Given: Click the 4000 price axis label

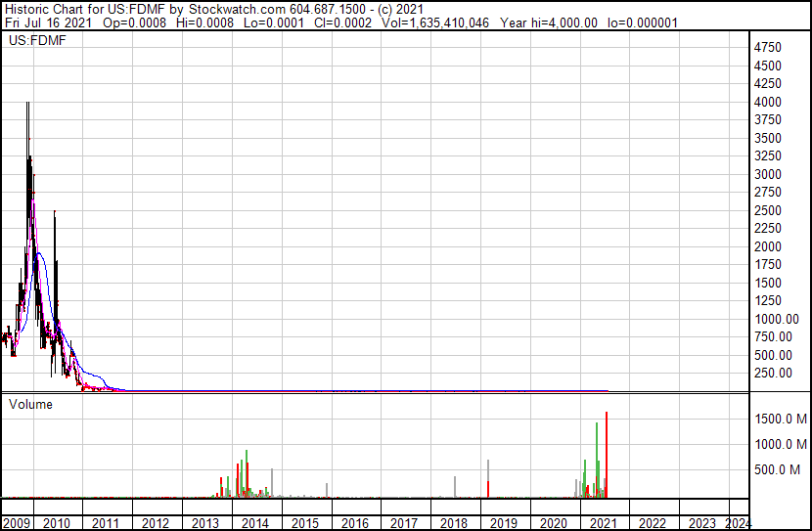Looking at the screenshot, I should pyautogui.click(x=768, y=102).
